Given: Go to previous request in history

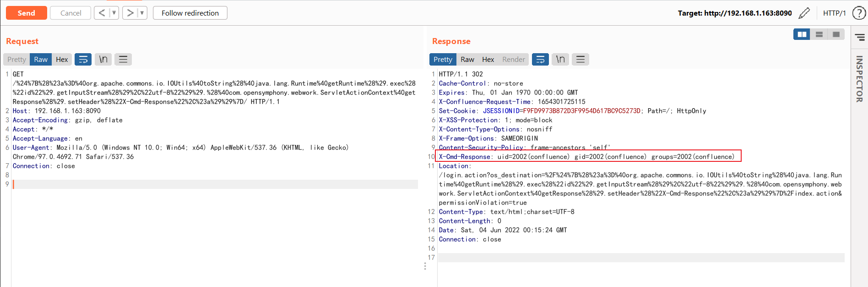Looking at the screenshot, I should pos(102,13).
